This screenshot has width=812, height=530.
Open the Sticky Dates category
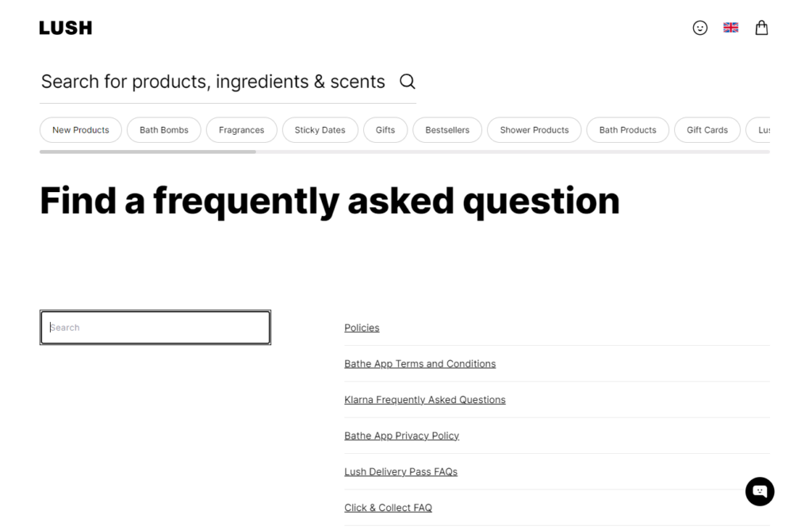coord(320,129)
